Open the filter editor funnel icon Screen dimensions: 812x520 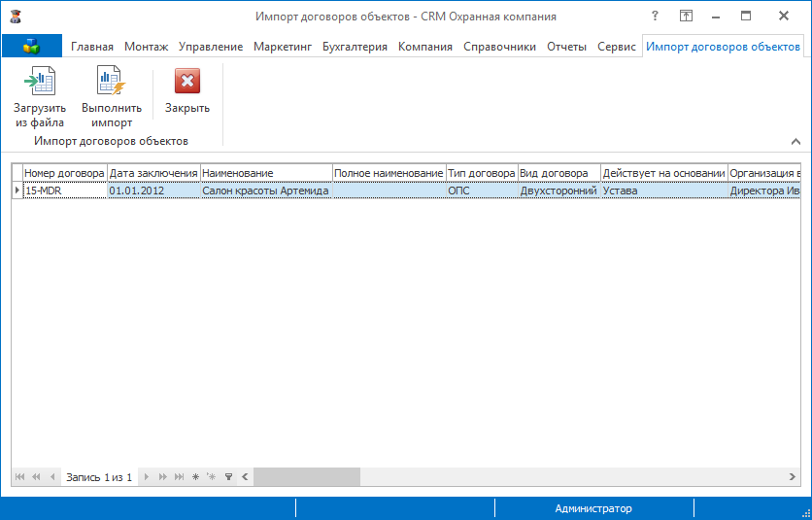point(228,477)
